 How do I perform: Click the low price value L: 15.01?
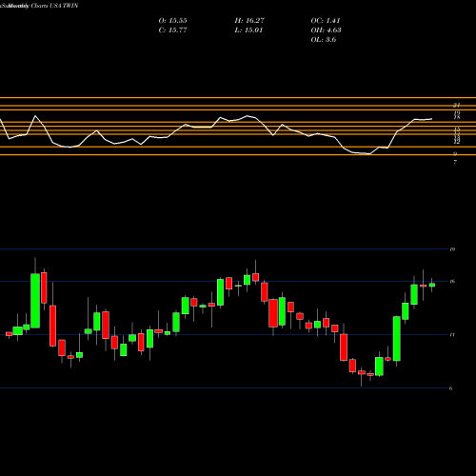[x=248, y=30]
